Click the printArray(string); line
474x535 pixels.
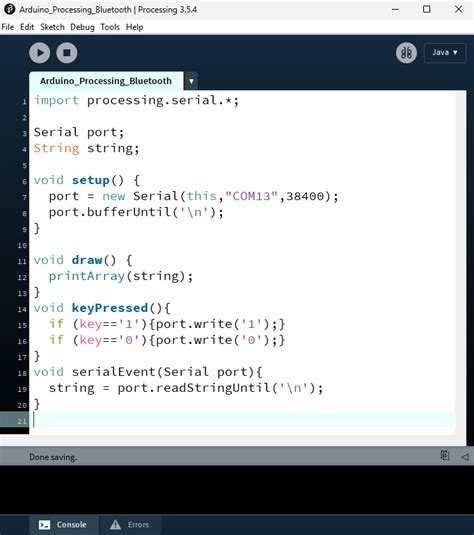click(121, 276)
